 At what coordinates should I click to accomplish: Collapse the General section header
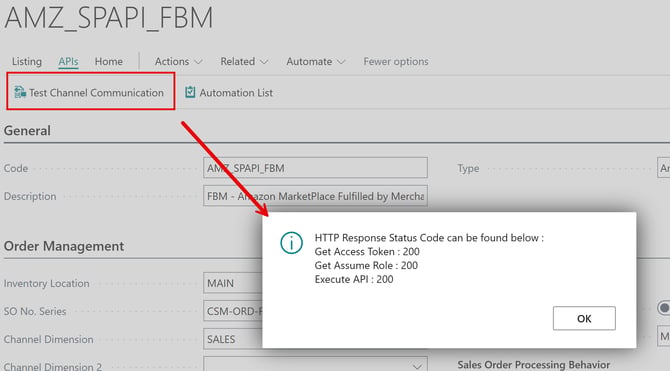[x=27, y=131]
